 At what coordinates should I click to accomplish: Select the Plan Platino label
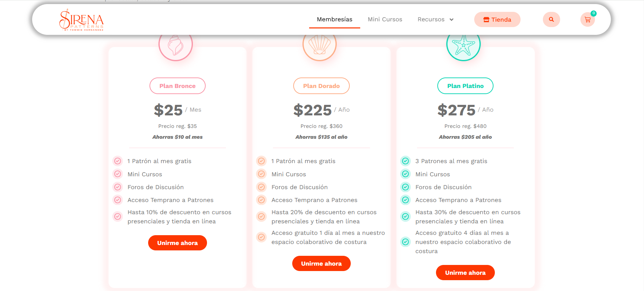click(465, 86)
